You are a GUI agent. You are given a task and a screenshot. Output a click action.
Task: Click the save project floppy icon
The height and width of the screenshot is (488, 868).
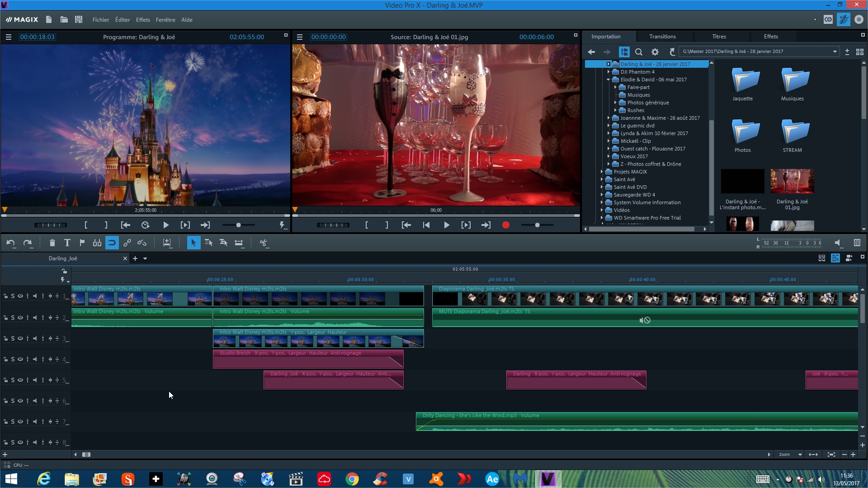pos(79,19)
